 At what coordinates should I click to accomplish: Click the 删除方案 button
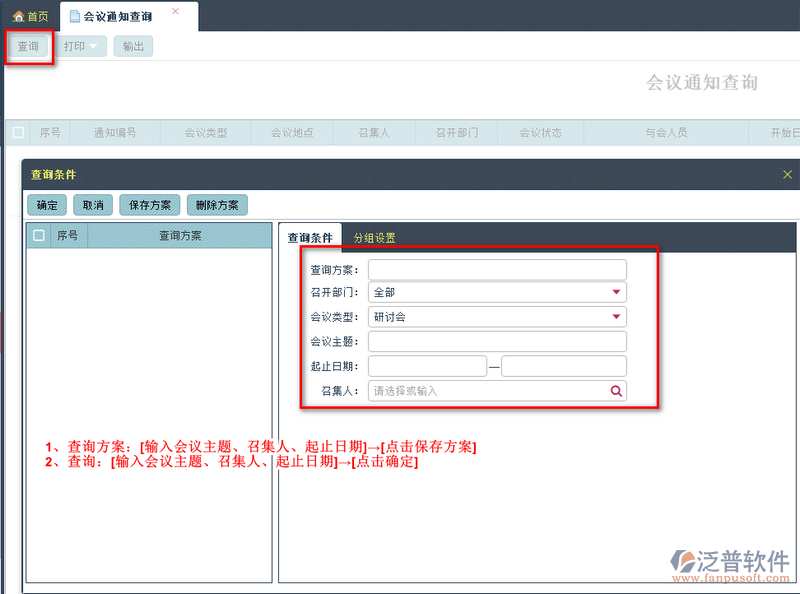[x=216, y=205]
